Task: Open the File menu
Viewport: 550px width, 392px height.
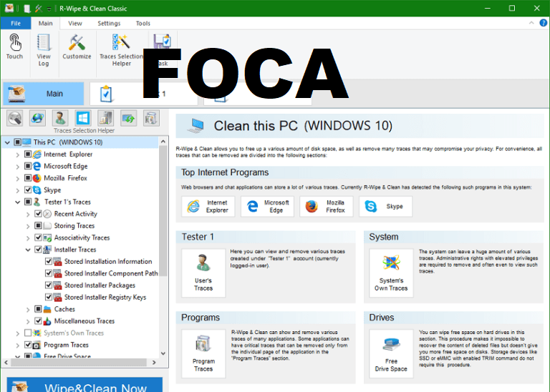Action: [x=16, y=23]
